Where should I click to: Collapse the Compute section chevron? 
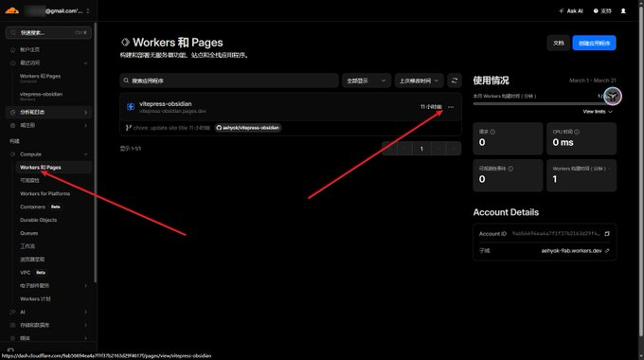[85, 154]
